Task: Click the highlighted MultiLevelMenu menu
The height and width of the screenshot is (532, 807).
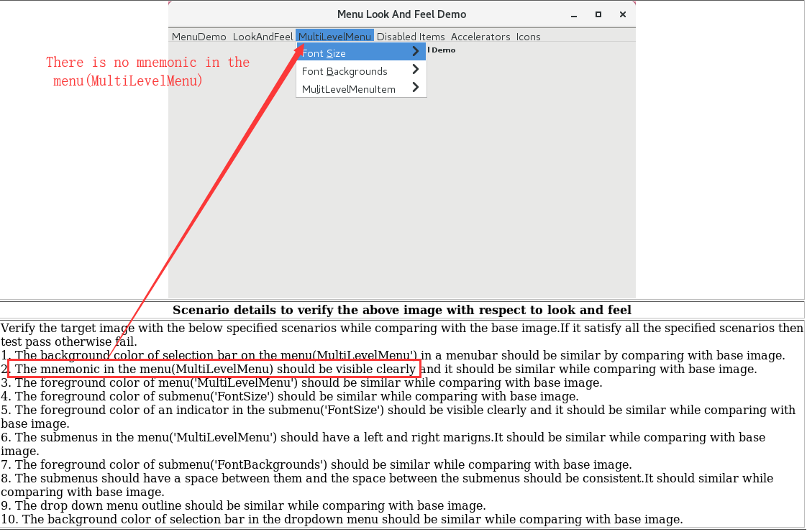Action: tap(334, 37)
